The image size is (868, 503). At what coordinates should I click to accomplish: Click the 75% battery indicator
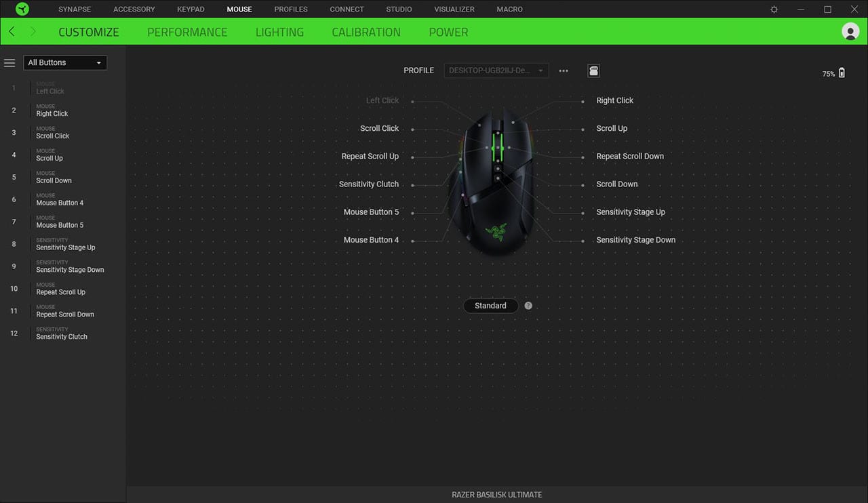click(828, 73)
